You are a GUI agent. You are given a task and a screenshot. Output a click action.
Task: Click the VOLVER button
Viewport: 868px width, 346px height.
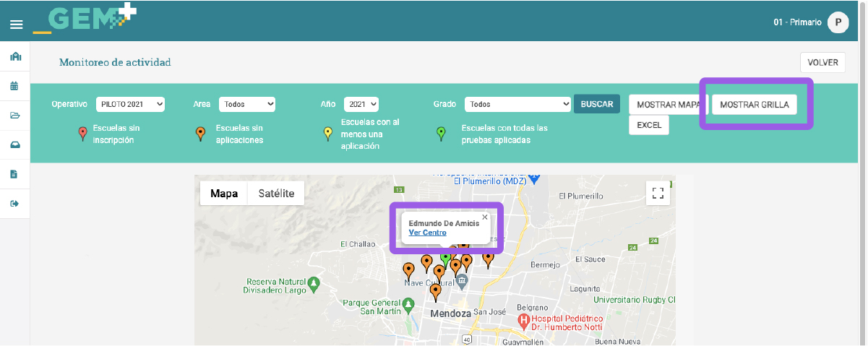[822, 62]
